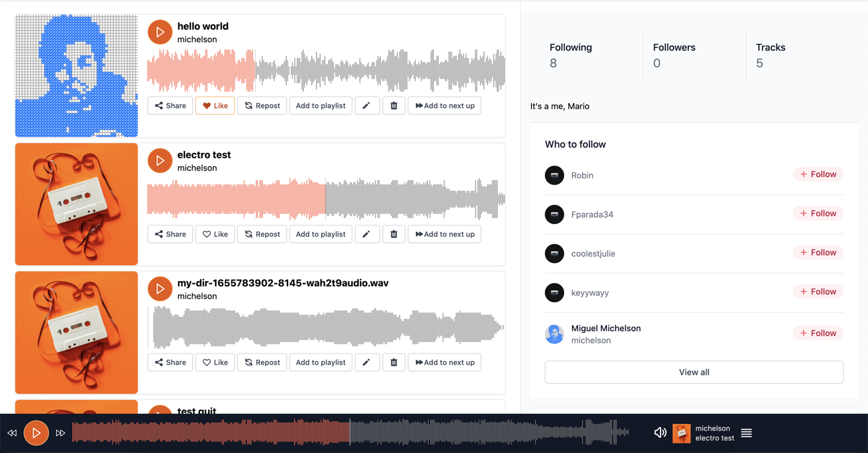Repost the hello world track

(x=262, y=105)
